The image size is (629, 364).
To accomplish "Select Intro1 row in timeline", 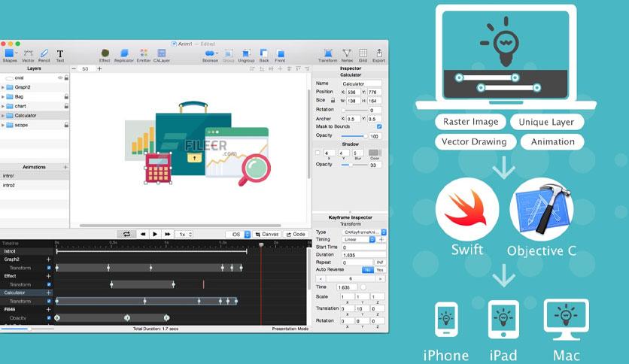I will [x=27, y=251].
